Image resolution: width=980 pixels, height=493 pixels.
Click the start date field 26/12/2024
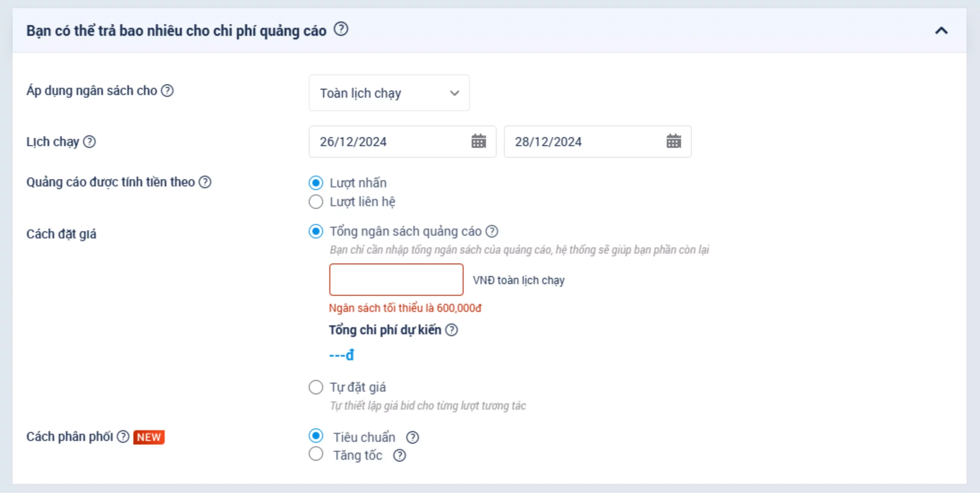tap(390, 142)
